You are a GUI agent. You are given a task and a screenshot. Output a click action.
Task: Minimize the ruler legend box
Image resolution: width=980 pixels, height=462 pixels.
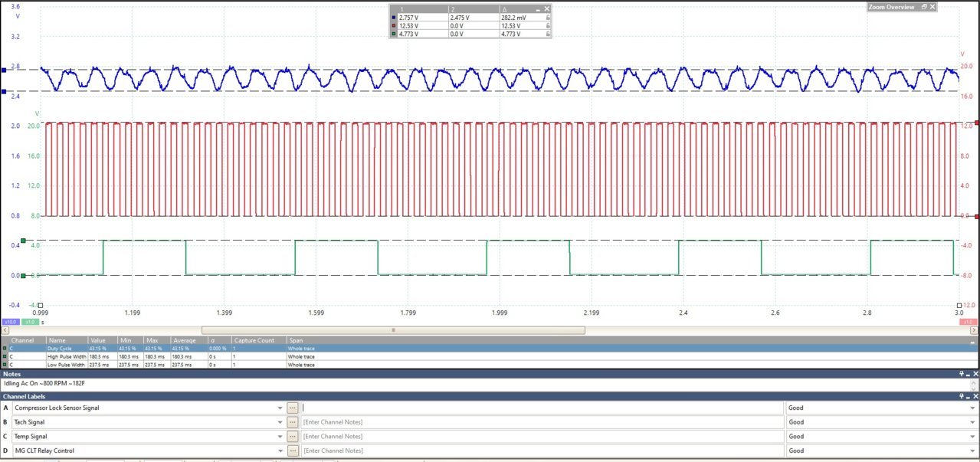539,8
